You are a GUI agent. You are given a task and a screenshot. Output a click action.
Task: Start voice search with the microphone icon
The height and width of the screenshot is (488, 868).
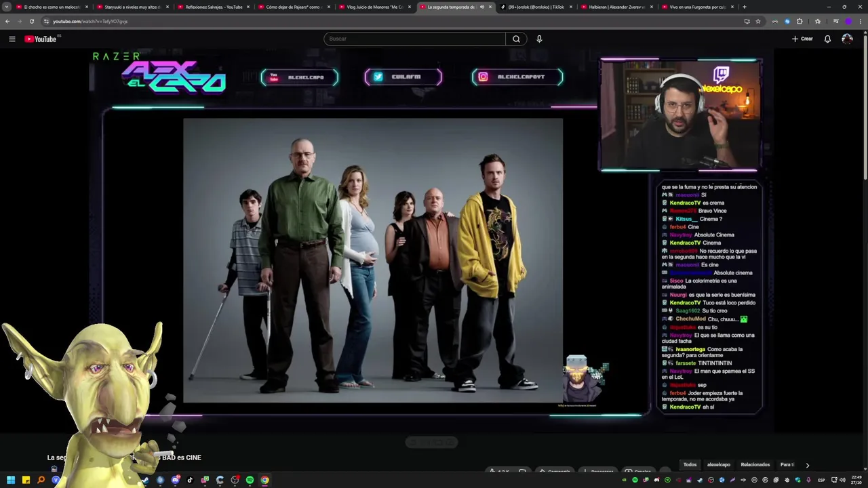click(x=539, y=39)
